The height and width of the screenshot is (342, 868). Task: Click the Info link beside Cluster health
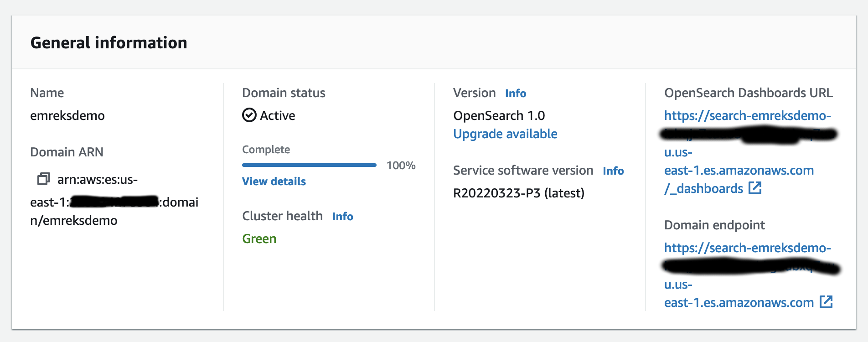coord(343,217)
